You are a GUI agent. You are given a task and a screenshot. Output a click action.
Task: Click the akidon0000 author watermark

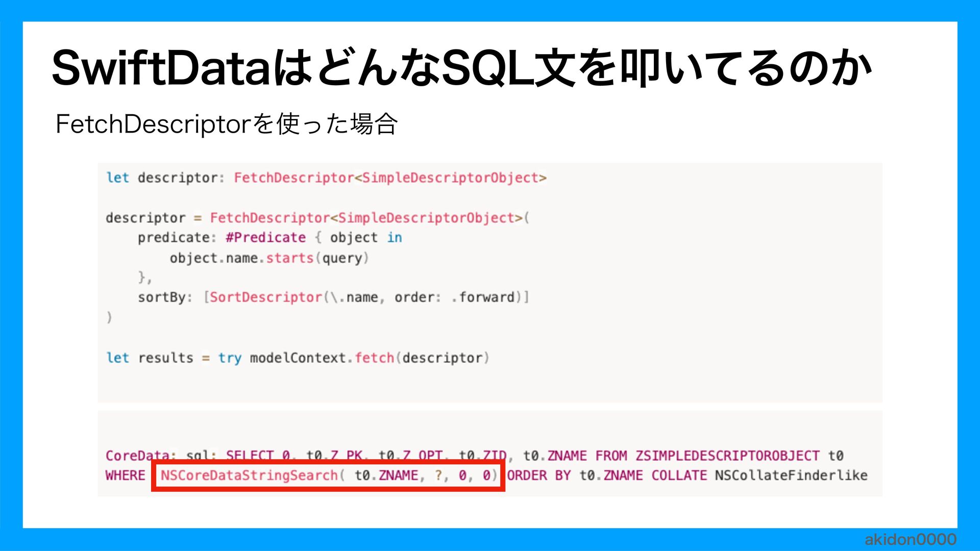tap(910, 539)
